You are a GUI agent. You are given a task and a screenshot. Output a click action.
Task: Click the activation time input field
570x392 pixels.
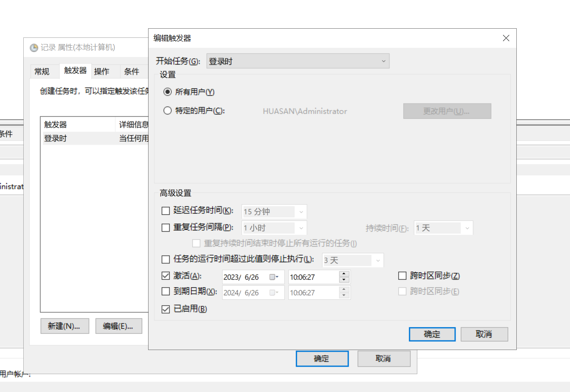pos(313,277)
